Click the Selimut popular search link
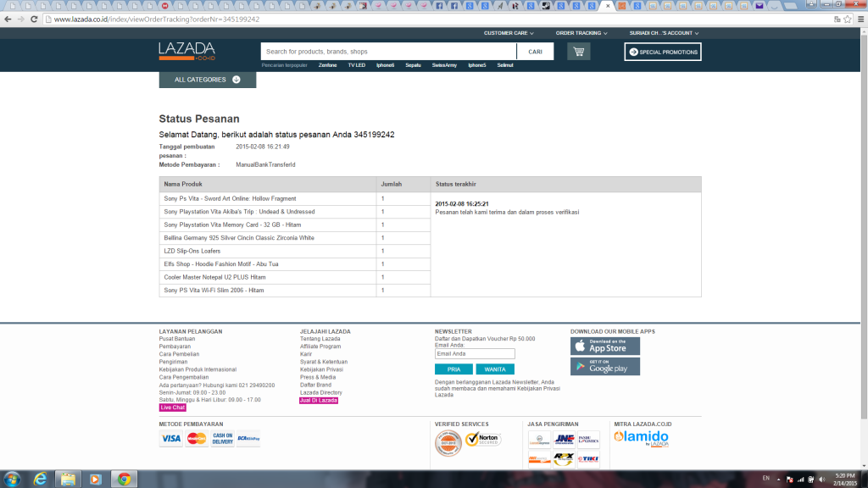 tap(505, 65)
